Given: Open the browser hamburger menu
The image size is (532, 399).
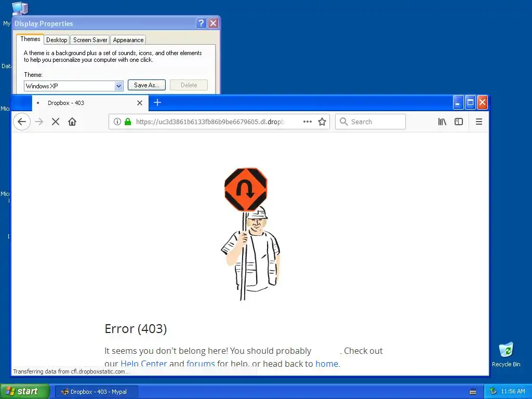Looking at the screenshot, I should [478, 122].
